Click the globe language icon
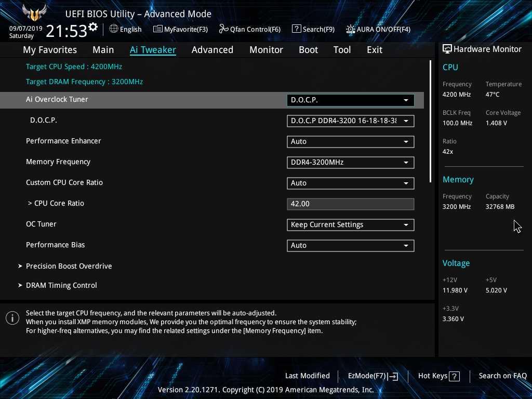The image size is (532, 399). tap(114, 29)
